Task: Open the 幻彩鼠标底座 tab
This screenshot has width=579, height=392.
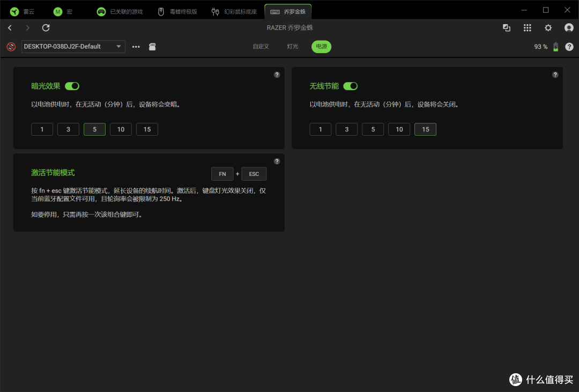Action: click(234, 12)
